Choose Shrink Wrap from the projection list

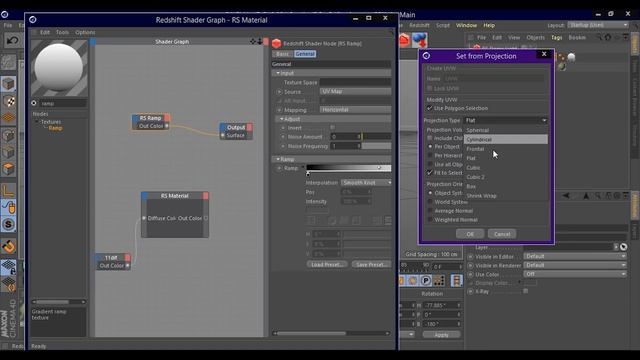pyautogui.click(x=506, y=196)
